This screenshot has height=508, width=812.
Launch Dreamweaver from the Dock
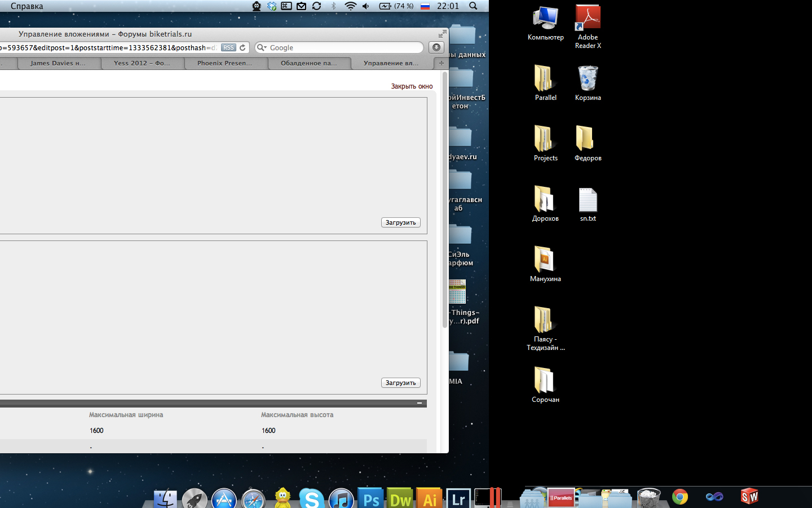(400, 499)
